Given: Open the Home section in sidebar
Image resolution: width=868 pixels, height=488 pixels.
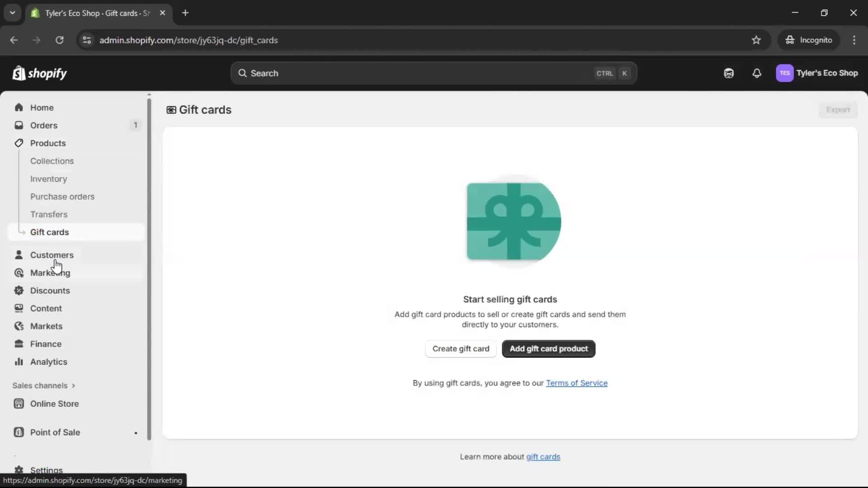Looking at the screenshot, I should click(42, 108).
